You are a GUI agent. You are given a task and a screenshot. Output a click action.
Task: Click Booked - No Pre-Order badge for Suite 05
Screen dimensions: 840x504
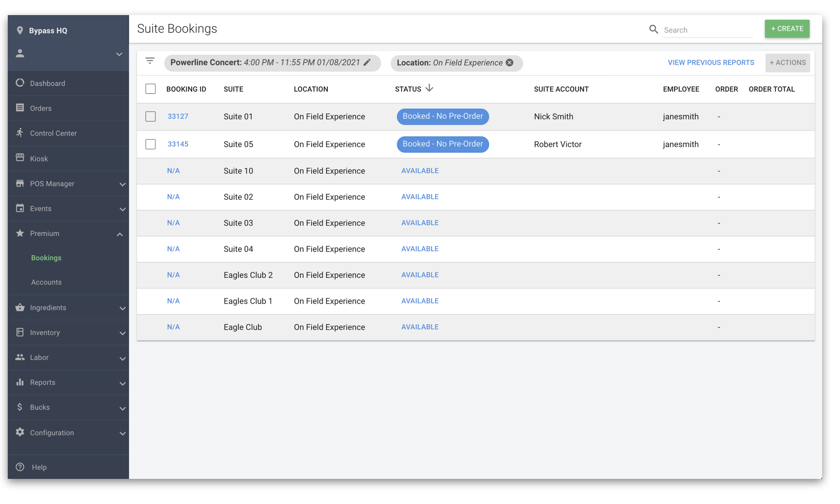[443, 144]
